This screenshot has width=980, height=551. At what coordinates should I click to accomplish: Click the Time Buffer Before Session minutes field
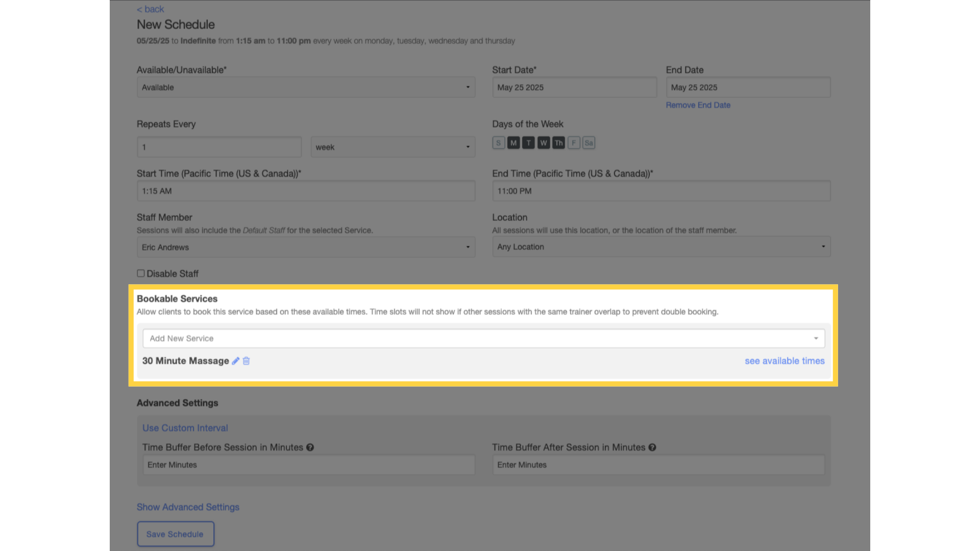tap(309, 465)
